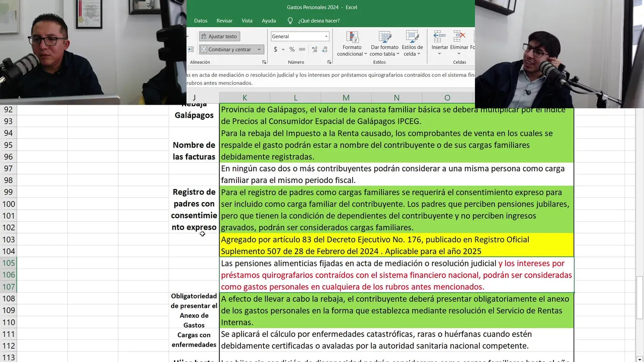
Task: Click 'Registro de padres con consentimiento expreso' cell
Action: (x=194, y=210)
